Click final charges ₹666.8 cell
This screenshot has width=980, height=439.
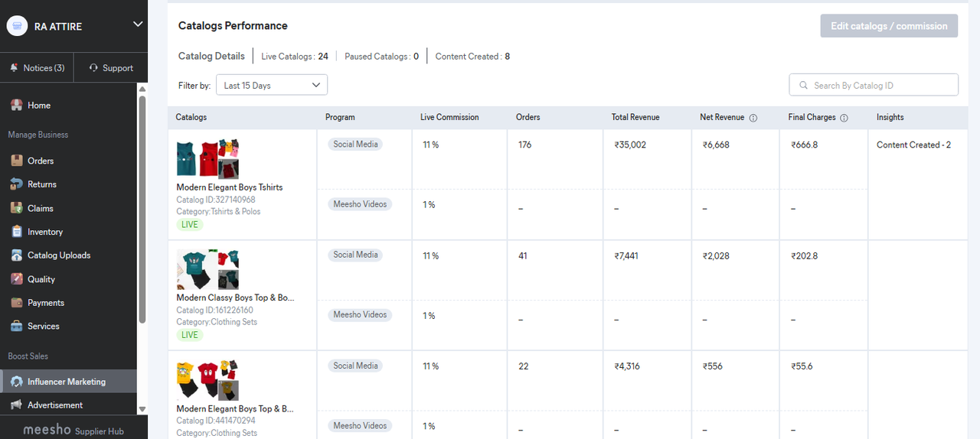pos(805,145)
